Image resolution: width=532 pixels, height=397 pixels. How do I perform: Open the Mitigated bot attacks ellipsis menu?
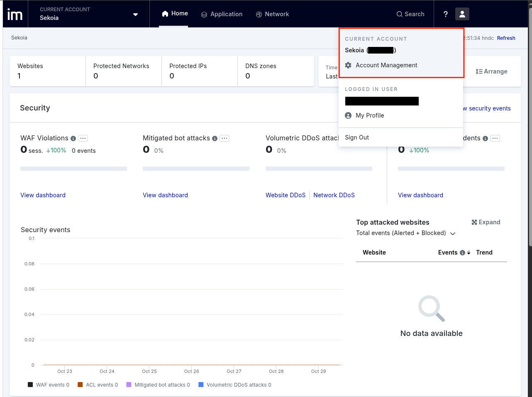[x=225, y=138]
